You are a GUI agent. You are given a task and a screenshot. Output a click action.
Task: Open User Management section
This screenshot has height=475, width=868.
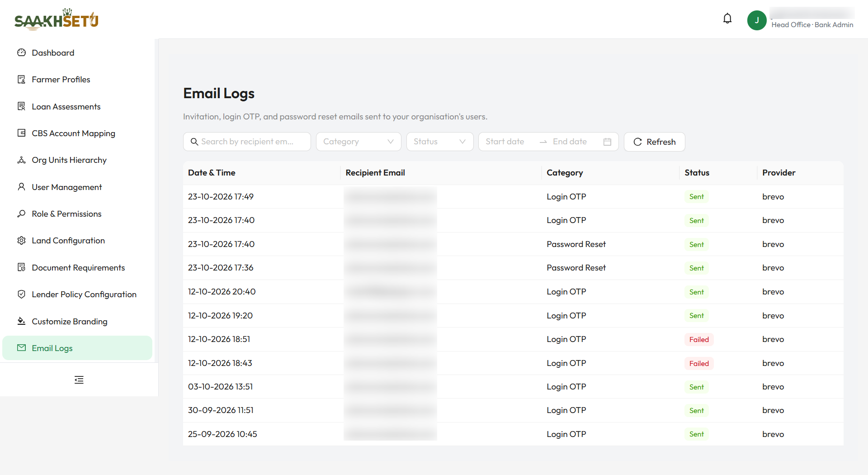coord(77,187)
